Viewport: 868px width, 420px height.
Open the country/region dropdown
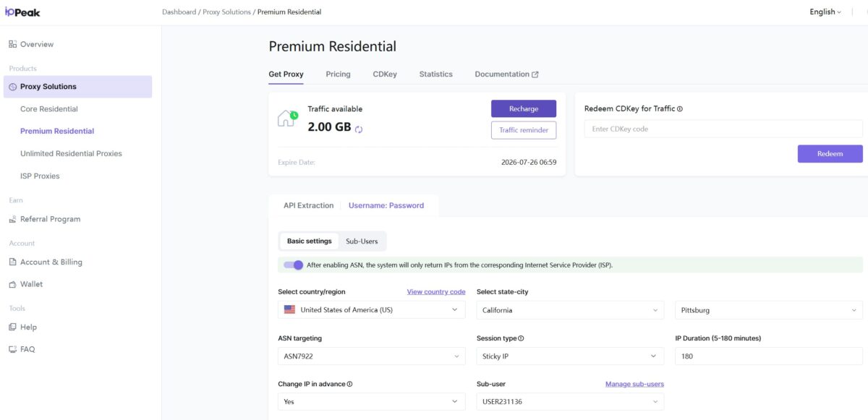(x=372, y=310)
